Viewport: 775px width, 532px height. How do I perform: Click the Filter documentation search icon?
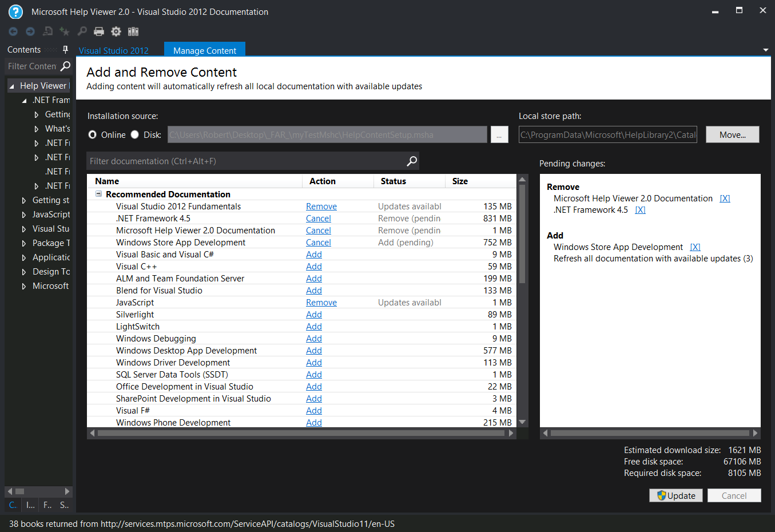pos(411,161)
